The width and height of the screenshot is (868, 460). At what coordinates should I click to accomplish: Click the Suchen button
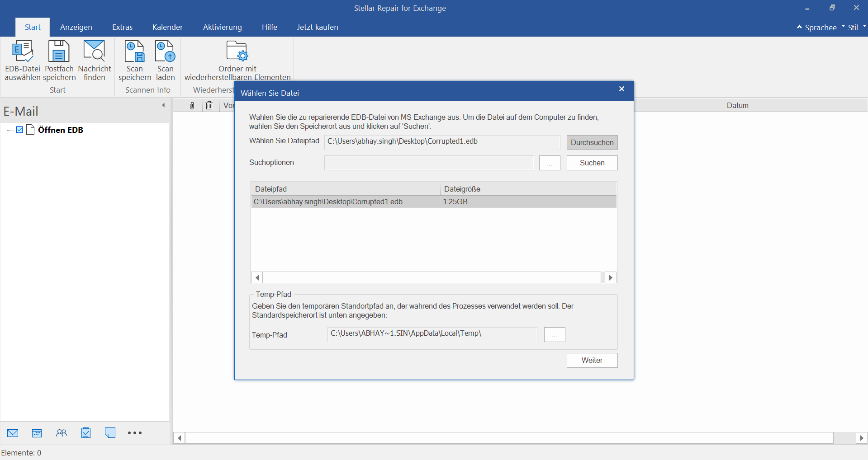coord(592,163)
